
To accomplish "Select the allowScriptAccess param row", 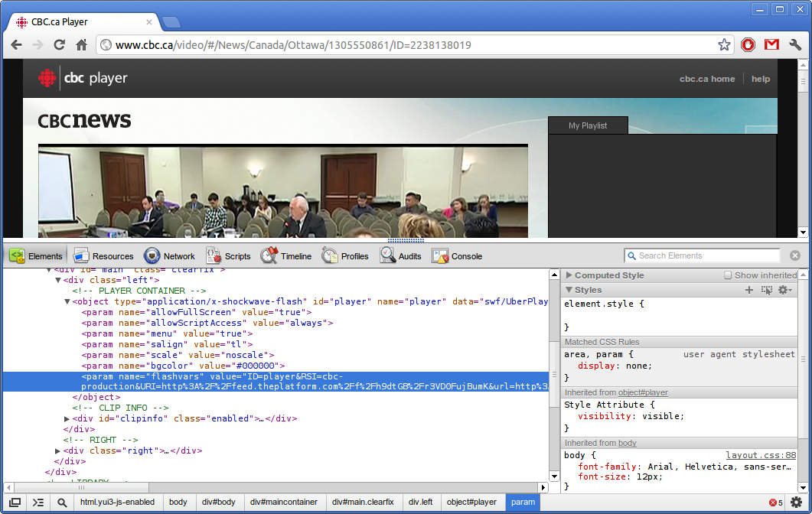I will (x=207, y=323).
